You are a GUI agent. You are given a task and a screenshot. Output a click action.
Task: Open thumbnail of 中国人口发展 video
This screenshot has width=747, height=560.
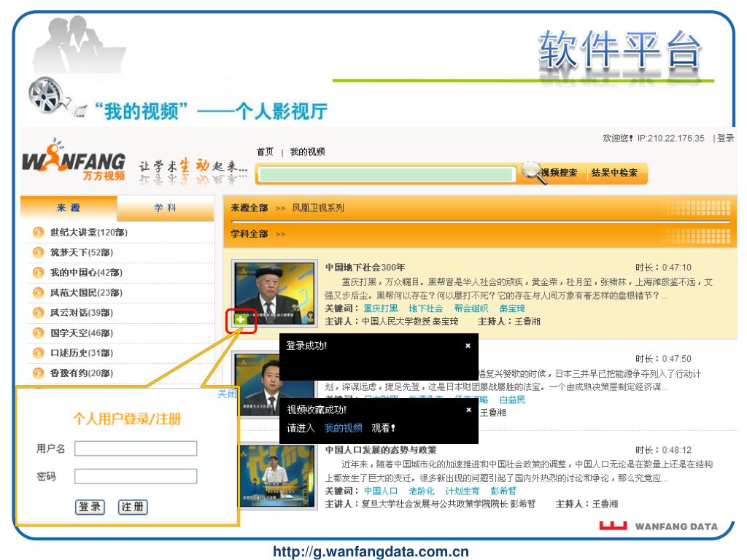click(x=278, y=476)
